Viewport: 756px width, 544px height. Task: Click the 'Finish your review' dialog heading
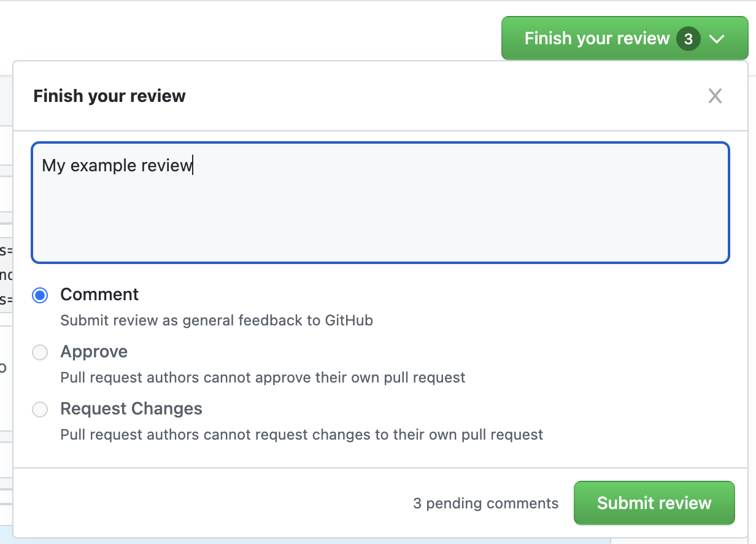pos(109,96)
